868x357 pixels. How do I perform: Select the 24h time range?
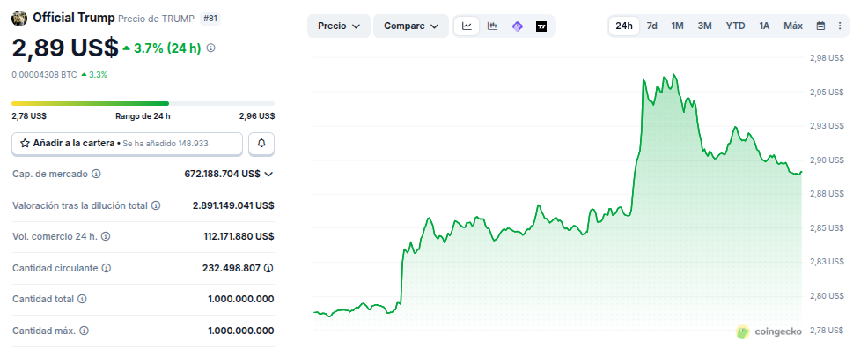click(624, 26)
